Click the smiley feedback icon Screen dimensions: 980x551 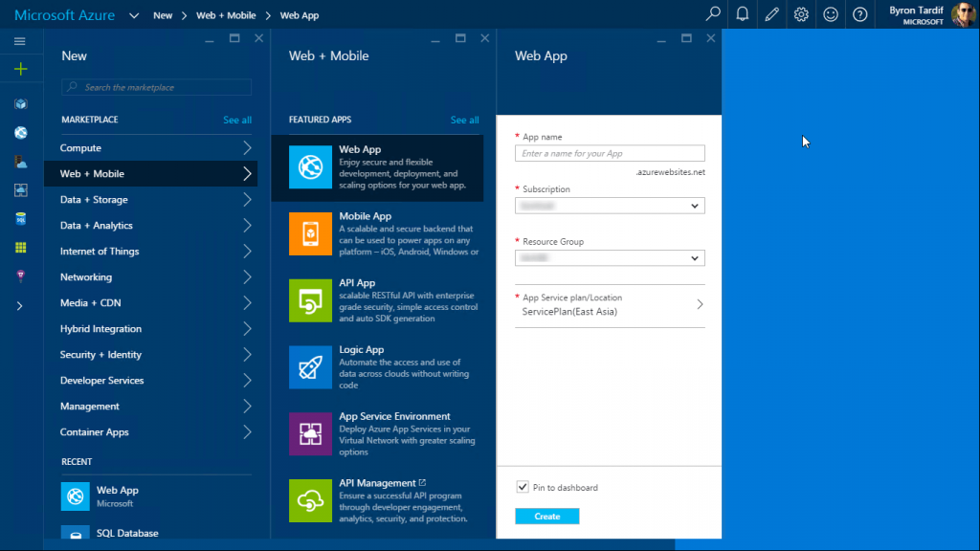click(831, 13)
